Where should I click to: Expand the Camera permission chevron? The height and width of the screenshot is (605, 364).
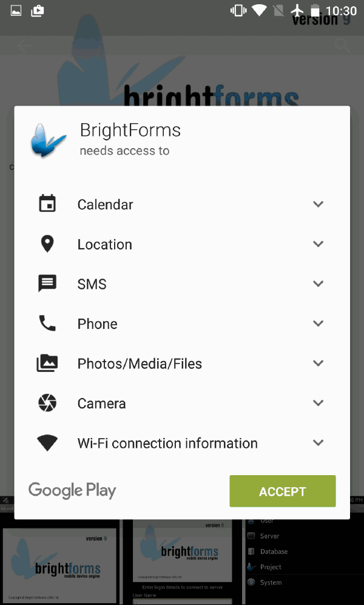point(318,403)
